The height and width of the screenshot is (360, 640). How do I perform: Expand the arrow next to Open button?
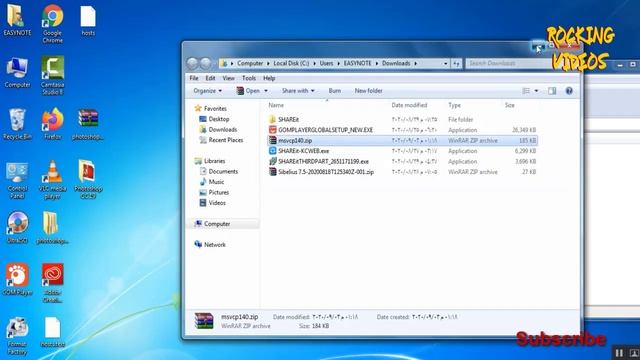click(266, 91)
